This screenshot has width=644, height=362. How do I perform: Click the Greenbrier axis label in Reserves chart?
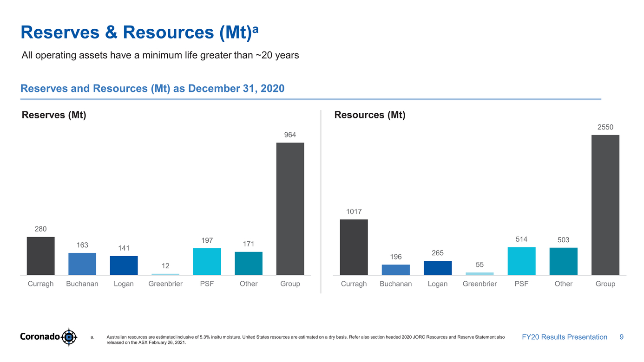165,284
